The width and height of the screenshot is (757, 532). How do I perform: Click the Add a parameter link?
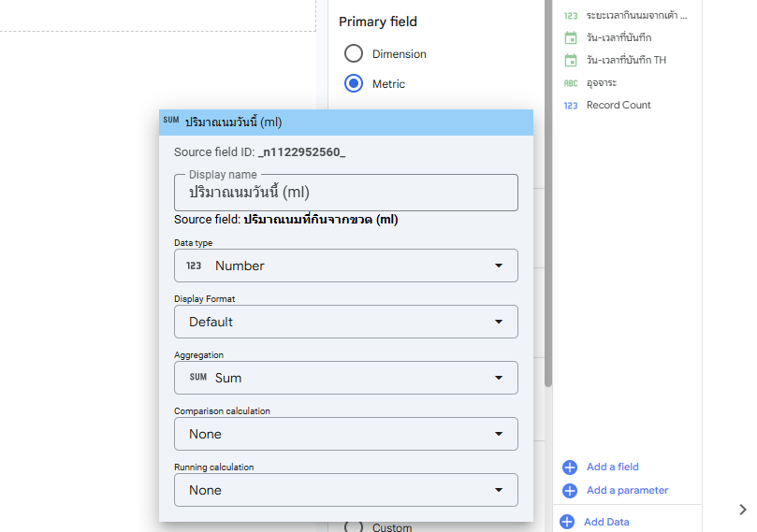click(x=627, y=490)
